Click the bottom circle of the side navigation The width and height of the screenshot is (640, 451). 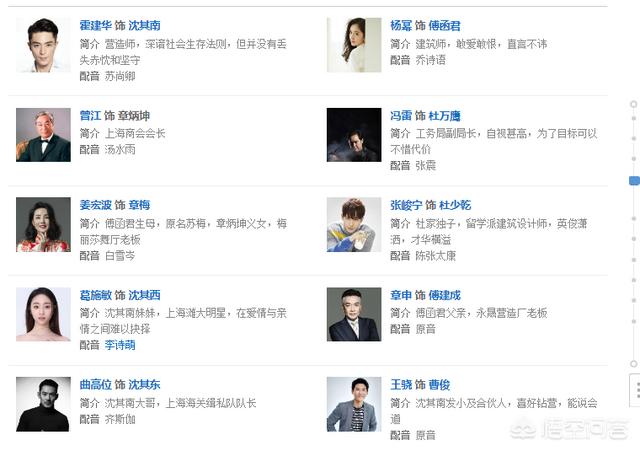point(633,363)
